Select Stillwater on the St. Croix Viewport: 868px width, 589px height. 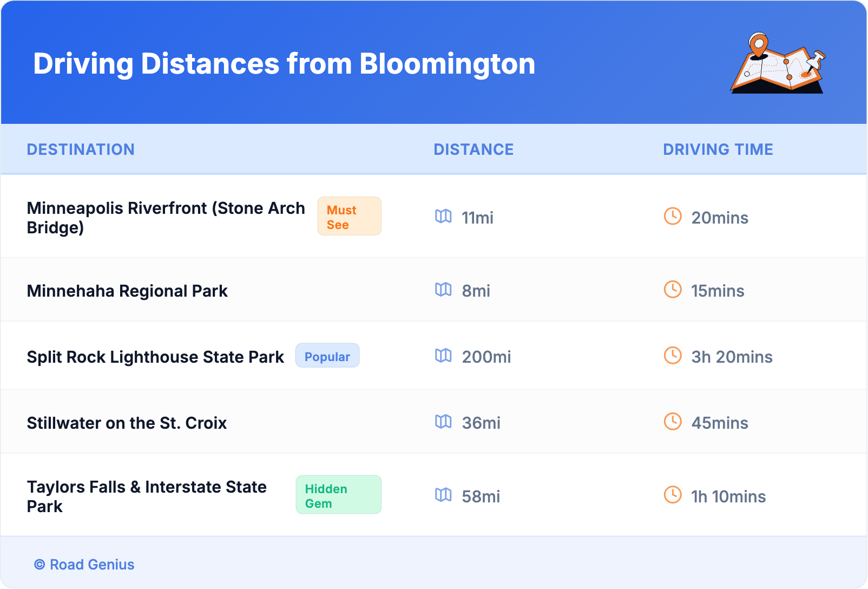[x=127, y=423]
